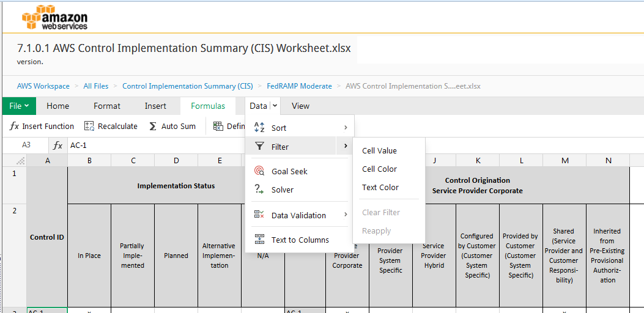Filter by Cell Color

388,169
